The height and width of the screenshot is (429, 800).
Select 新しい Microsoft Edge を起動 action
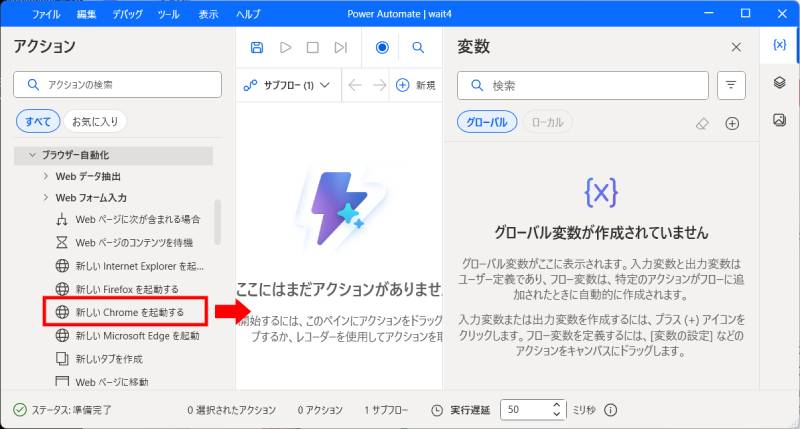[127, 336]
